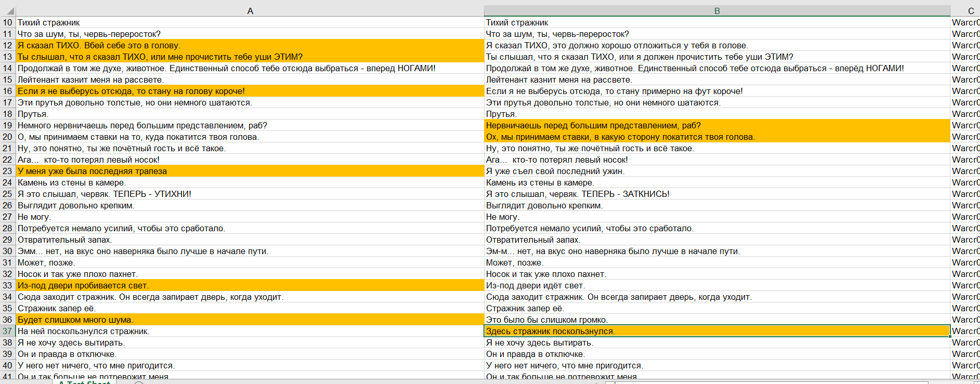Click cell A38 'Я не хочу здесь вытирать.'
This screenshot has height=384, width=980.
pos(250,342)
